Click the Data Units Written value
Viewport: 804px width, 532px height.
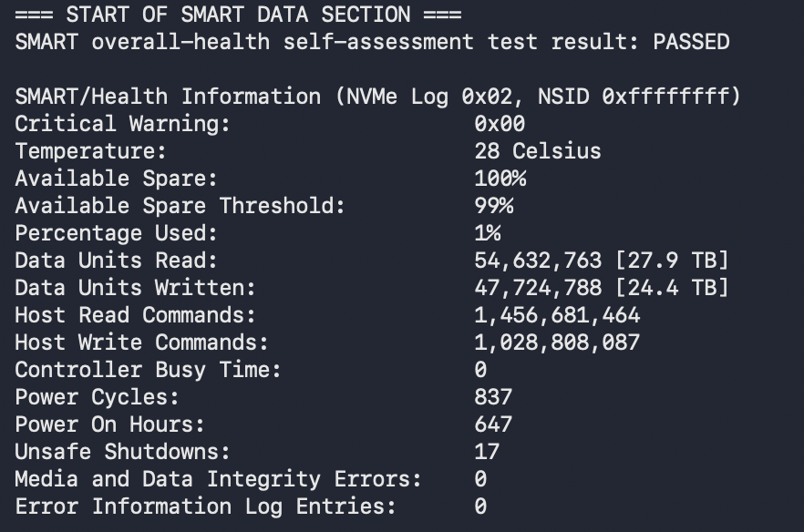point(601,288)
